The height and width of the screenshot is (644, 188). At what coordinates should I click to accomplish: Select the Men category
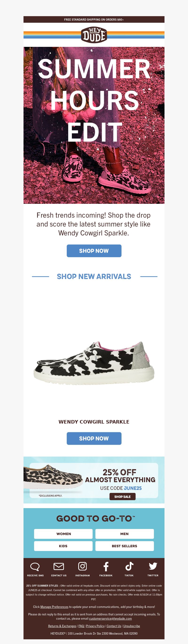point(125,534)
